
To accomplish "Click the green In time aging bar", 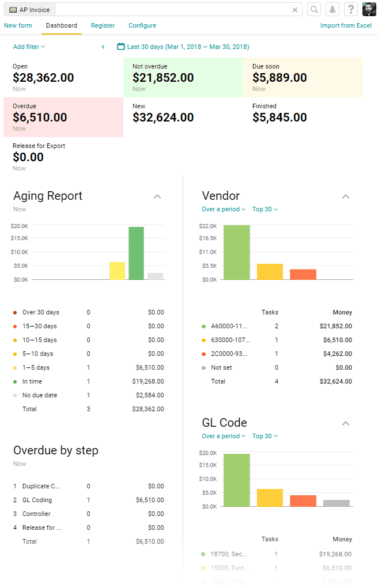I will click(x=136, y=253).
